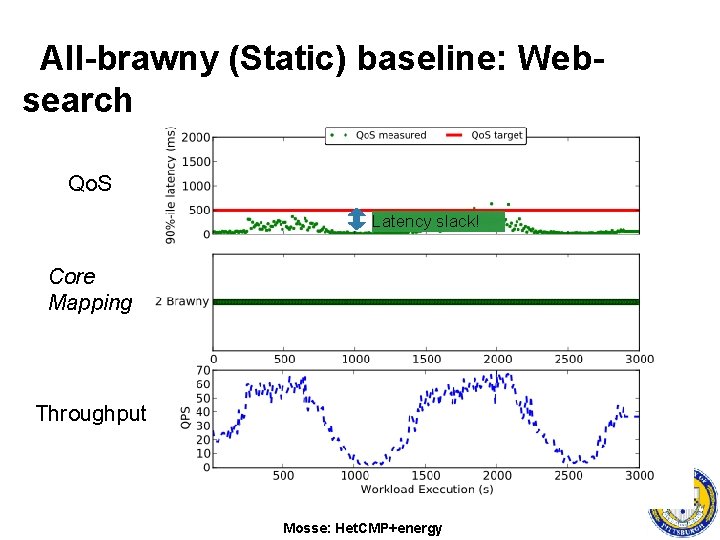Select the "QoS target" legend entry
Image resolution: width=720 pixels, height=540 pixels.
point(484,135)
